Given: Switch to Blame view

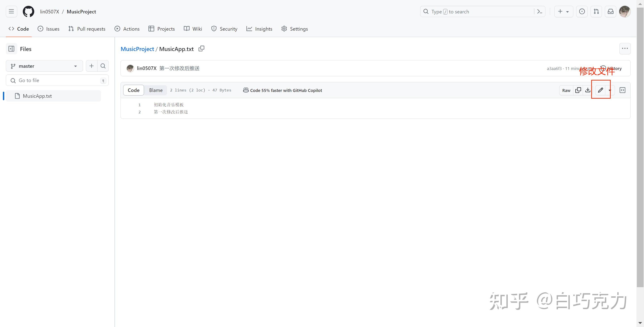Looking at the screenshot, I should [x=155, y=90].
